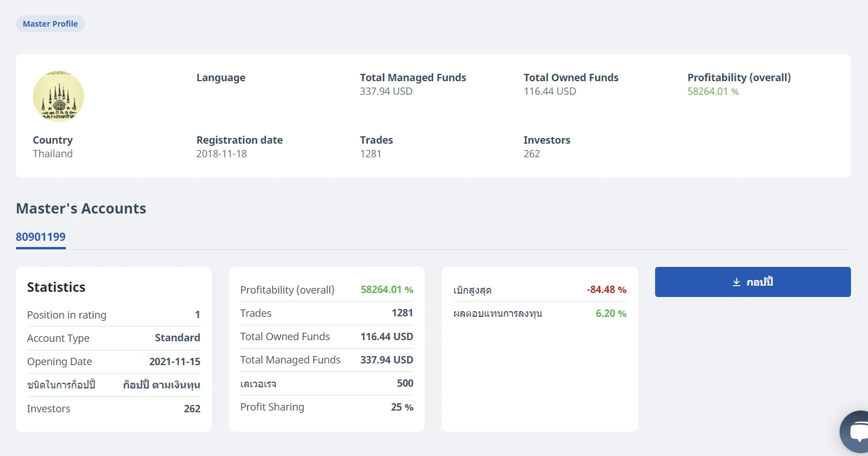Click the ผลตอบแทนการลงทุน label
Screen dimensions: 868x456
[497, 313]
